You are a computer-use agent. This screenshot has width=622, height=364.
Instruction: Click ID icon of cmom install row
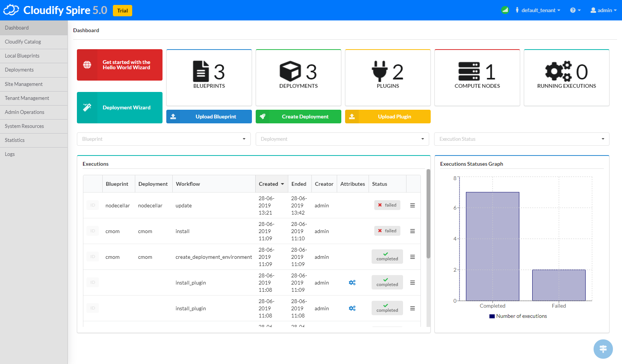click(x=92, y=231)
